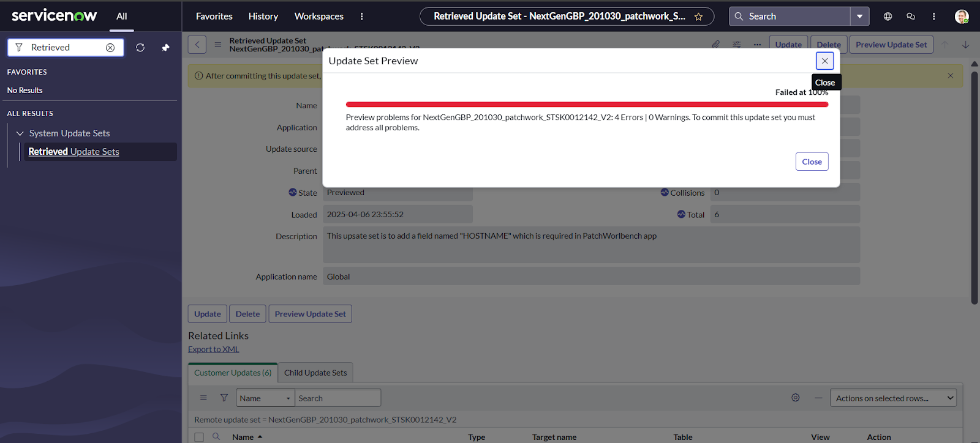Click the Preview problems error message text
The height and width of the screenshot is (443, 980).
click(581, 122)
